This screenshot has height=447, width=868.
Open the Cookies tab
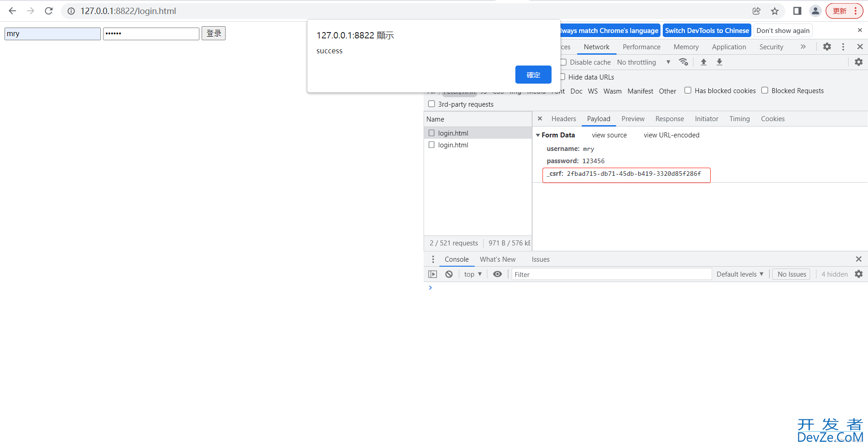pyautogui.click(x=773, y=118)
